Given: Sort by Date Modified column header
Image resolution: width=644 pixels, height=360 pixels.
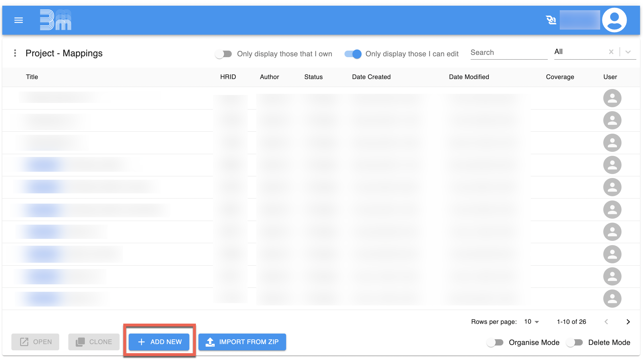Looking at the screenshot, I should click(x=469, y=77).
